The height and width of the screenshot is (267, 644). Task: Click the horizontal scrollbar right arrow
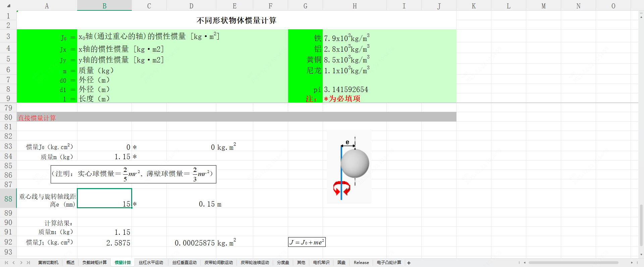tap(632, 263)
